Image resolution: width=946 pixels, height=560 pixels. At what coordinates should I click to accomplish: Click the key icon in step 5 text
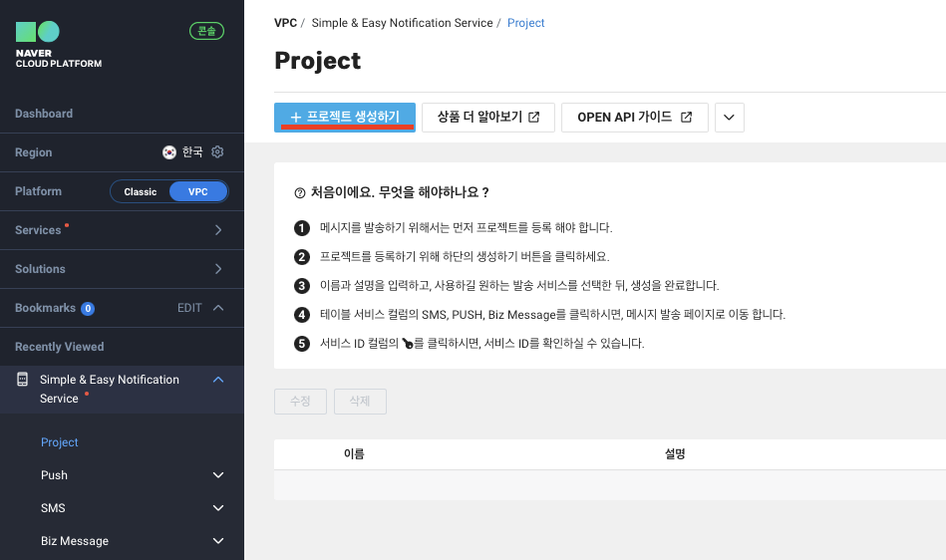(408, 344)
